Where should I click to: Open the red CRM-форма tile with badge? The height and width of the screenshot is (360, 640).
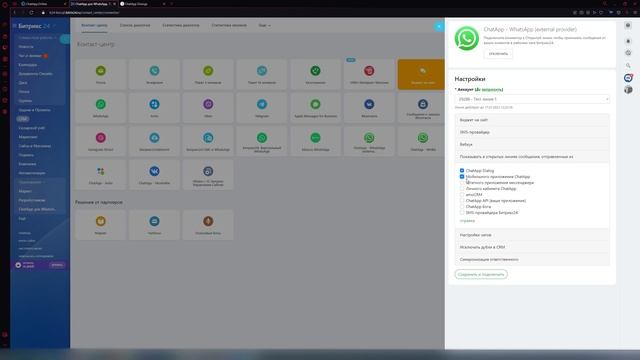(x=369, y=74)
